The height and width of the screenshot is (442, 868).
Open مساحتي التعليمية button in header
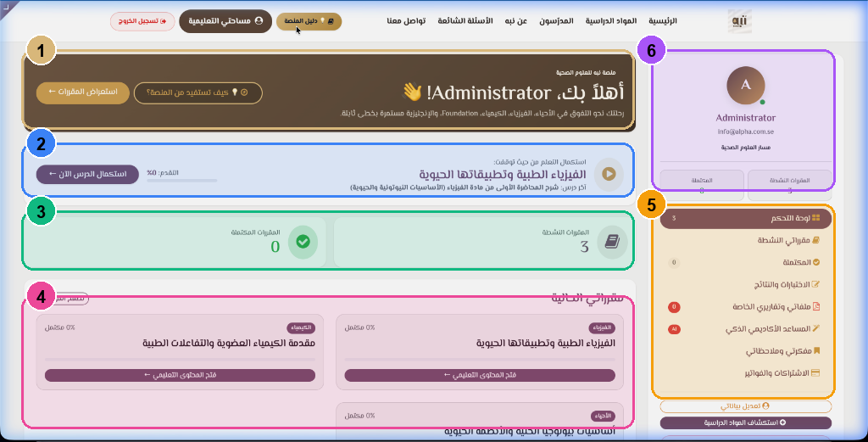225,21
